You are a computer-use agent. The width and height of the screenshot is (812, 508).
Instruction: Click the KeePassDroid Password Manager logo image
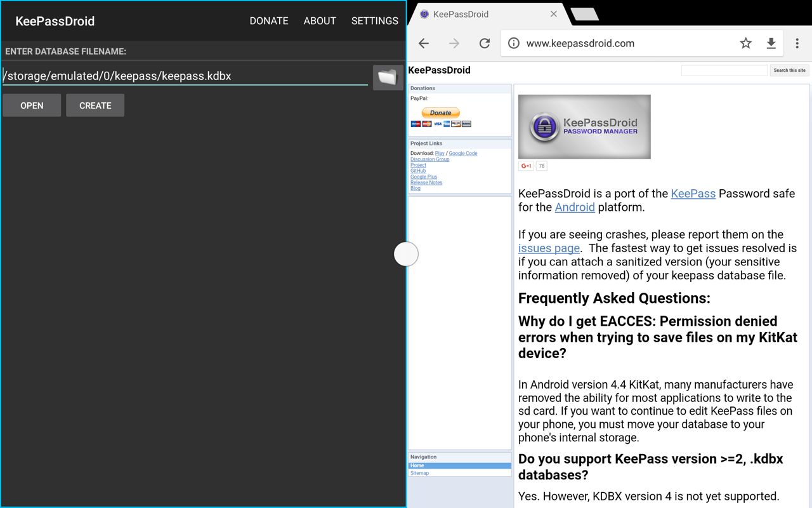pyautogui.click(x=584, y=126)
